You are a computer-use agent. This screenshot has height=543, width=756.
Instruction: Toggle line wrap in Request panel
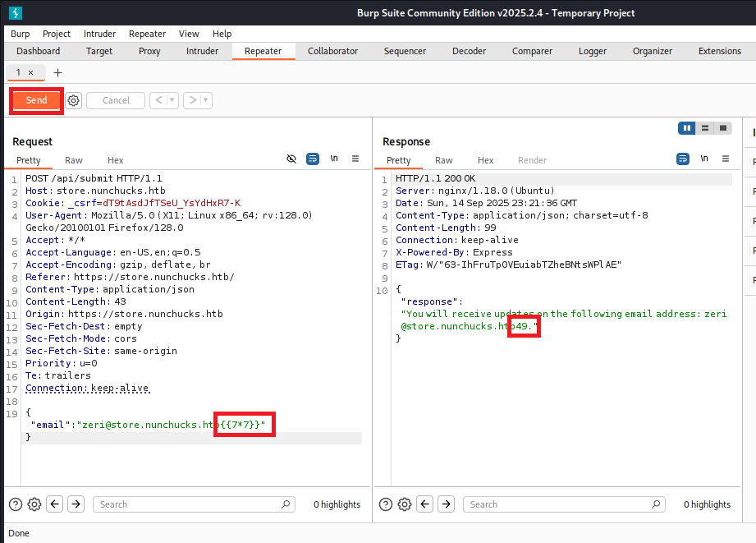pos(313,159)
